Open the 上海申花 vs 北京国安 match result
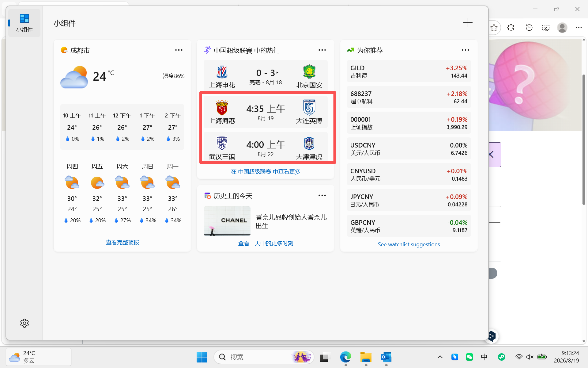The image size is (588, 368). click(x=266, y=76)
